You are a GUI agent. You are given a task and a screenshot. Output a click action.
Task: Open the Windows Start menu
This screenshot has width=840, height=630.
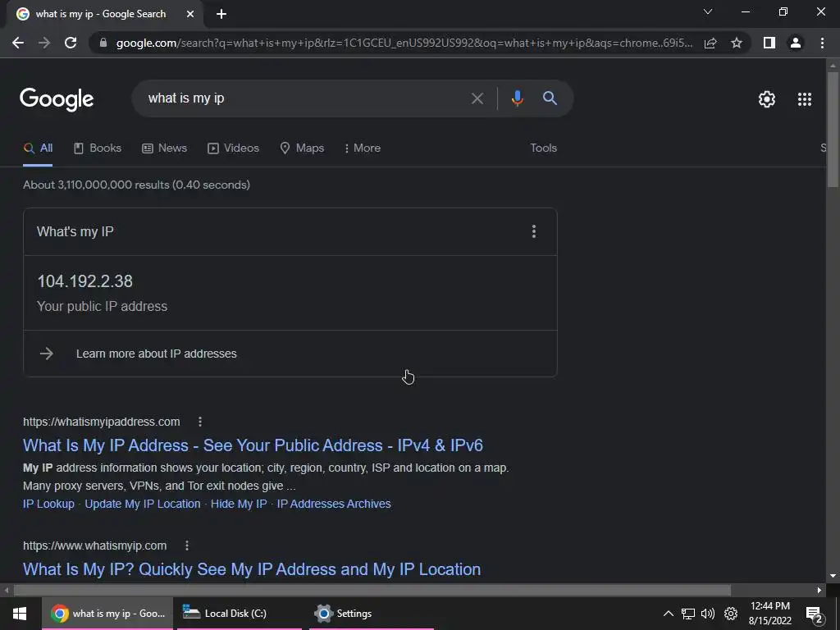20,614
